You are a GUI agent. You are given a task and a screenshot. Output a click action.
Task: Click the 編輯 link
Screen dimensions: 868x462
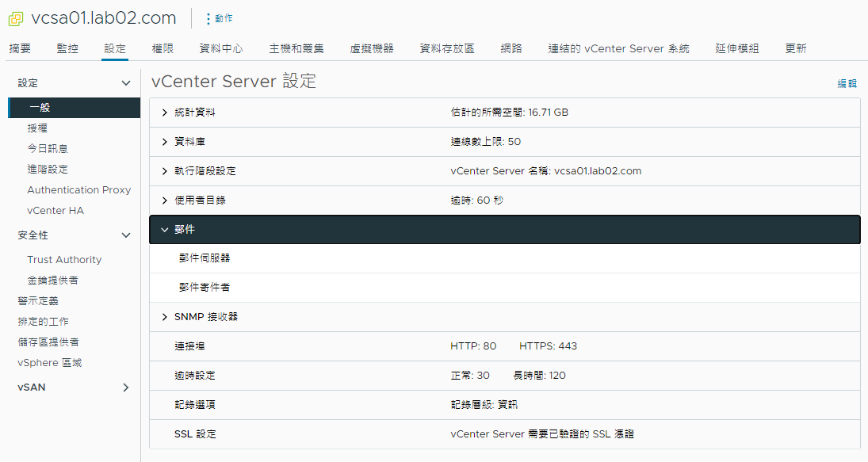point(847,83)
